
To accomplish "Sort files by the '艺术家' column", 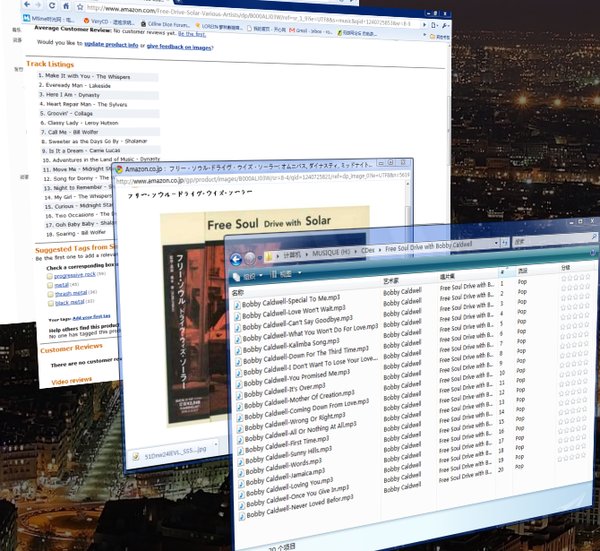I will click(x=391, y=281).
